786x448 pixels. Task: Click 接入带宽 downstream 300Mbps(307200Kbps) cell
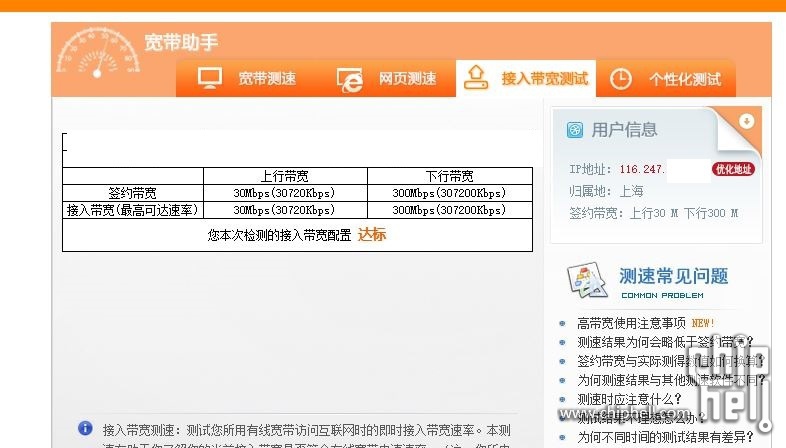click(449, 210)
